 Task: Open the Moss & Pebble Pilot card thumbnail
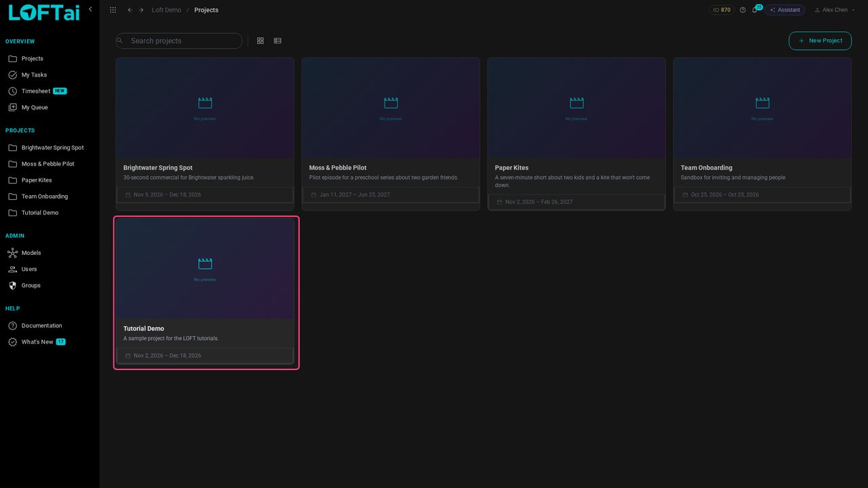[391, 108]
